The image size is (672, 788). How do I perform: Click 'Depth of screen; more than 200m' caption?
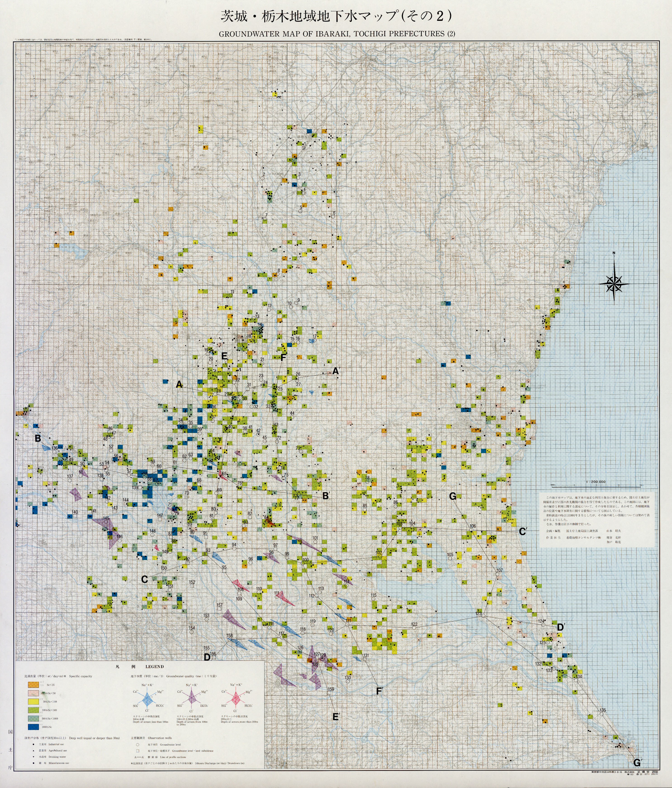tap(239, 722)
